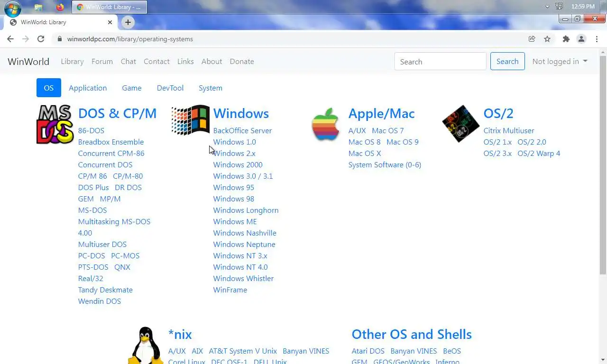Expand the Not logged in dropdown
The image size is (607, 364).
click(560, 61)
